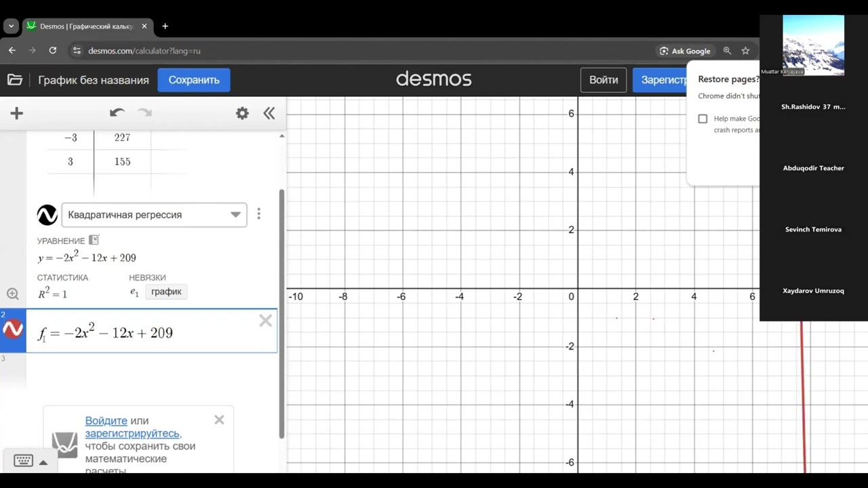Click the Войдите link
This screenshot has height=488, width=868.
(106, 421)
